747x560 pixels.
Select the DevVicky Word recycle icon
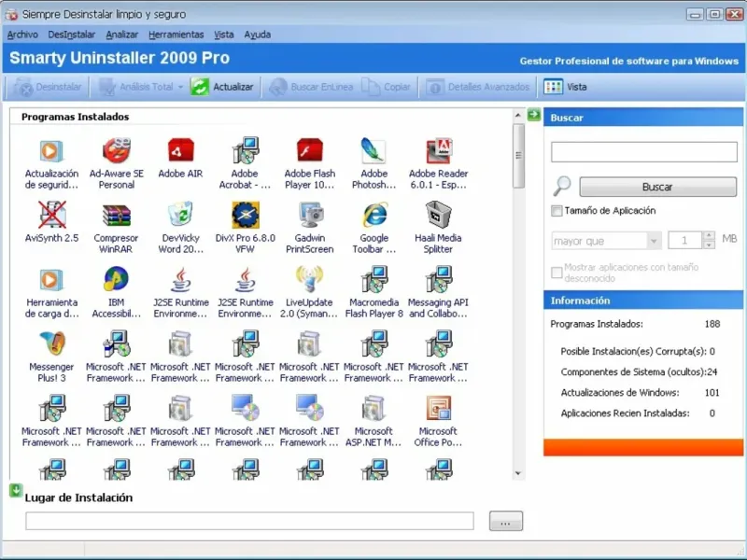pyautogui.click(x=180, y=215)
